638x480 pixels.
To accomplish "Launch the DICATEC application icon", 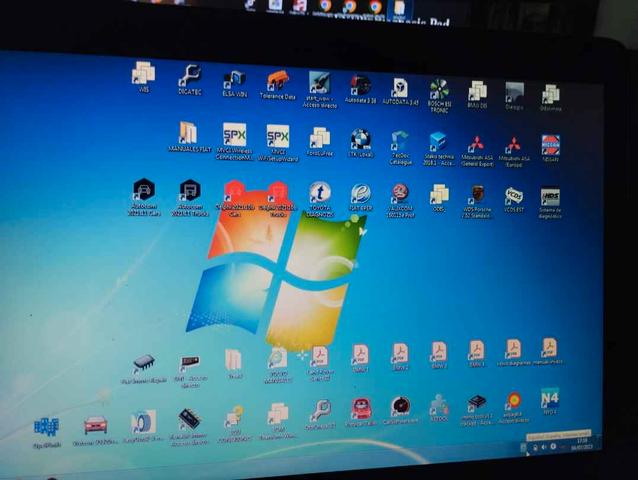I will tap(189, 77).
